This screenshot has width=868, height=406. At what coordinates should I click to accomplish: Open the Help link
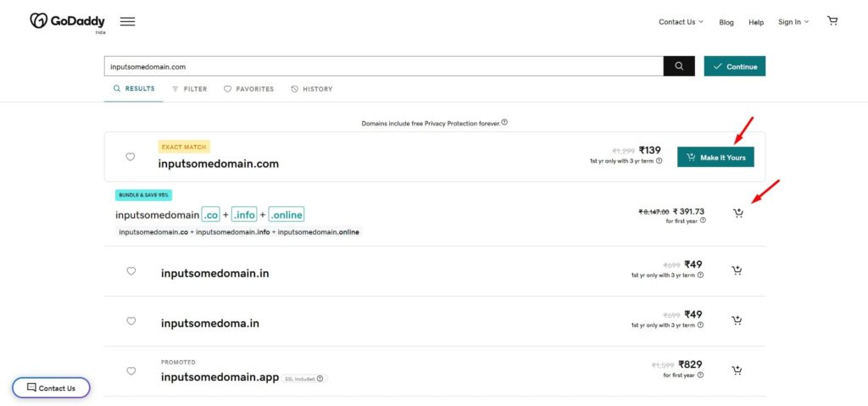point(756,22)
